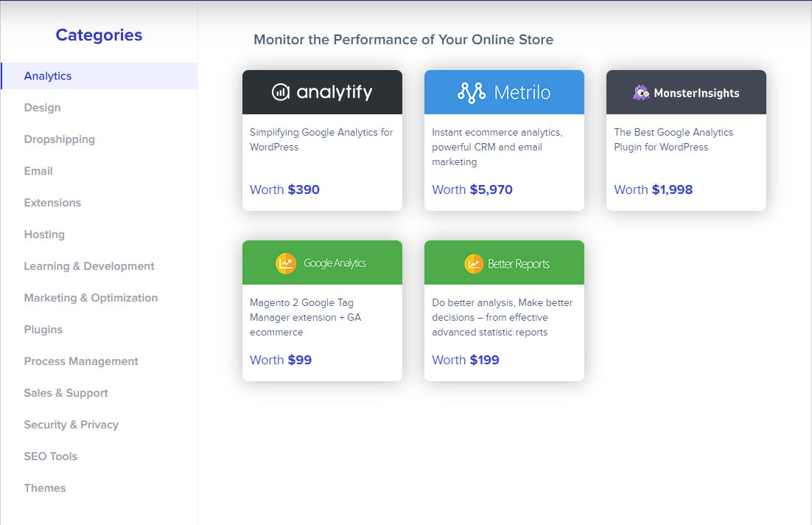The image size is (812, 525).
Task: Click 'Simplifying Google Analytics for WordPress' description
Action: pos(321,139)
